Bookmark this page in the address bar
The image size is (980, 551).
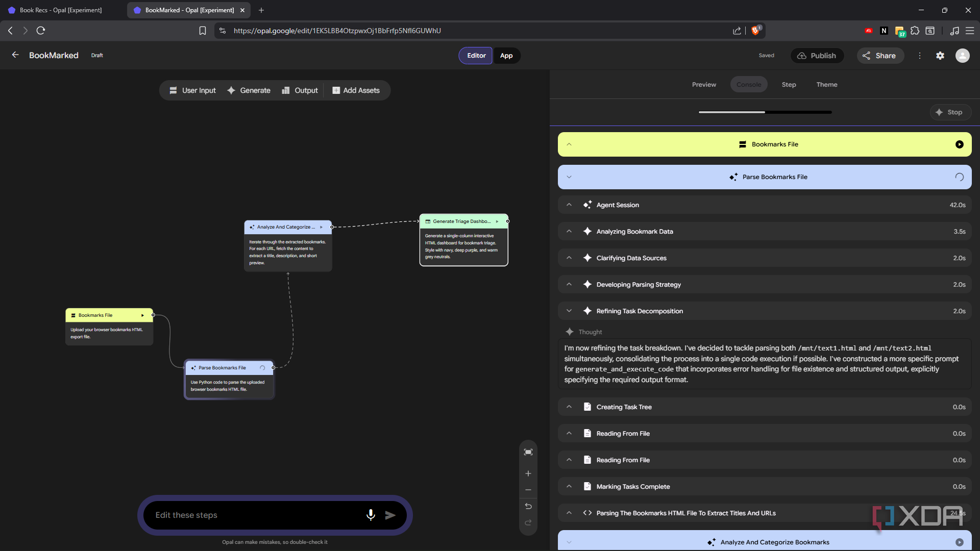pos(203,31)
